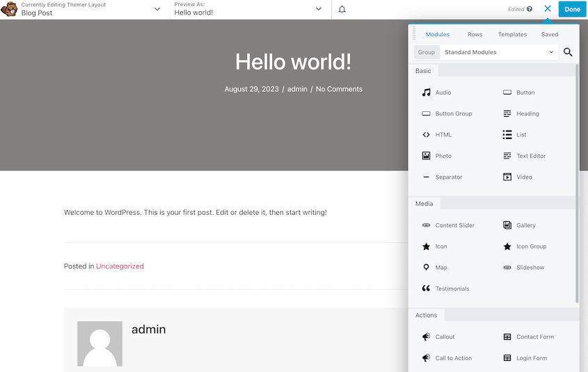Viewport: 588px width, 372px height.
Task: Expand the Blog Post layout menu
Action: tap(157, 9)
